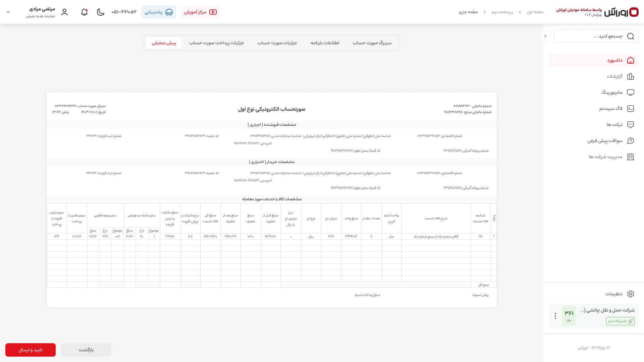Click the پشتیبانی headset icon

[x=169, y=12]
